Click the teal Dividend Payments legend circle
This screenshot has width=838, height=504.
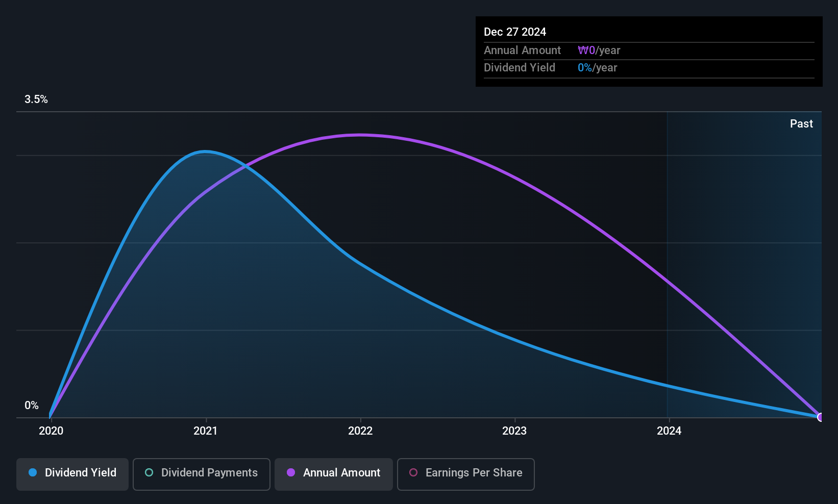pyautogui.click(x=149, y=473)
